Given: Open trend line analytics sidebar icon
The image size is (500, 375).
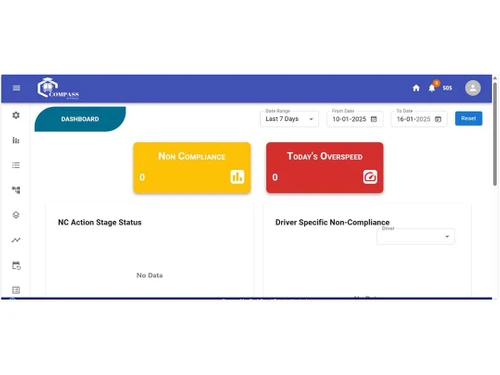Looking at the screenshot, I should (16, 240).
